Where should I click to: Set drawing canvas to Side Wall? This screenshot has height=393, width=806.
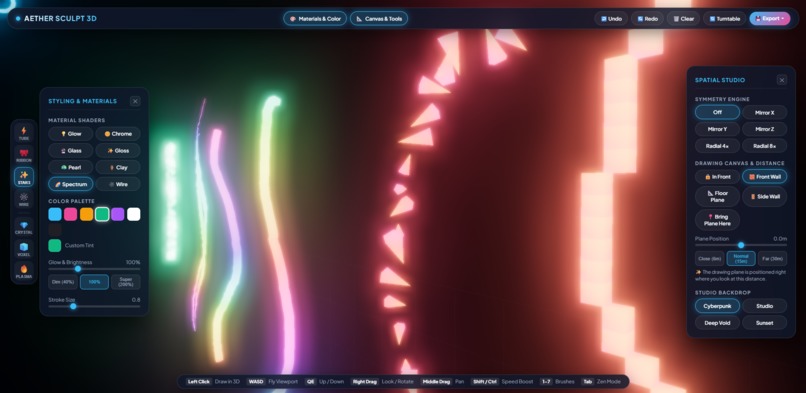764,197
